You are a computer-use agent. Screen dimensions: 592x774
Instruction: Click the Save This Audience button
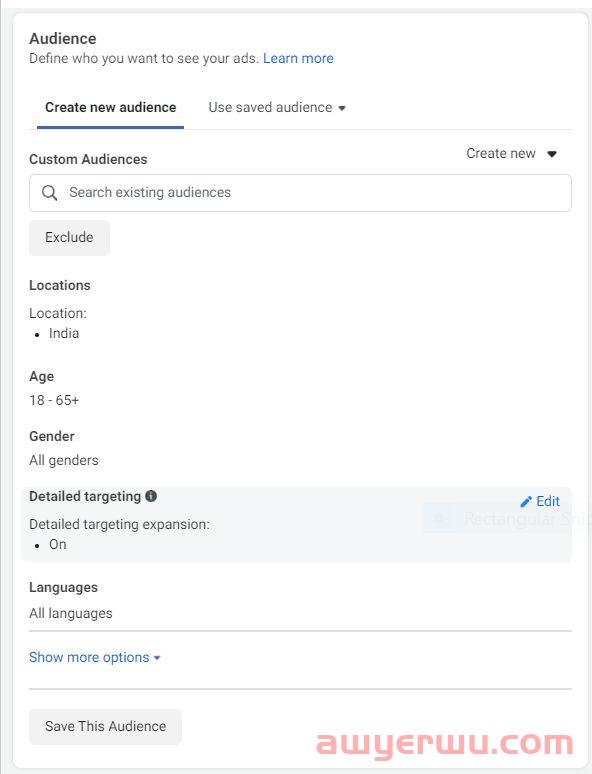click(105, 727)
